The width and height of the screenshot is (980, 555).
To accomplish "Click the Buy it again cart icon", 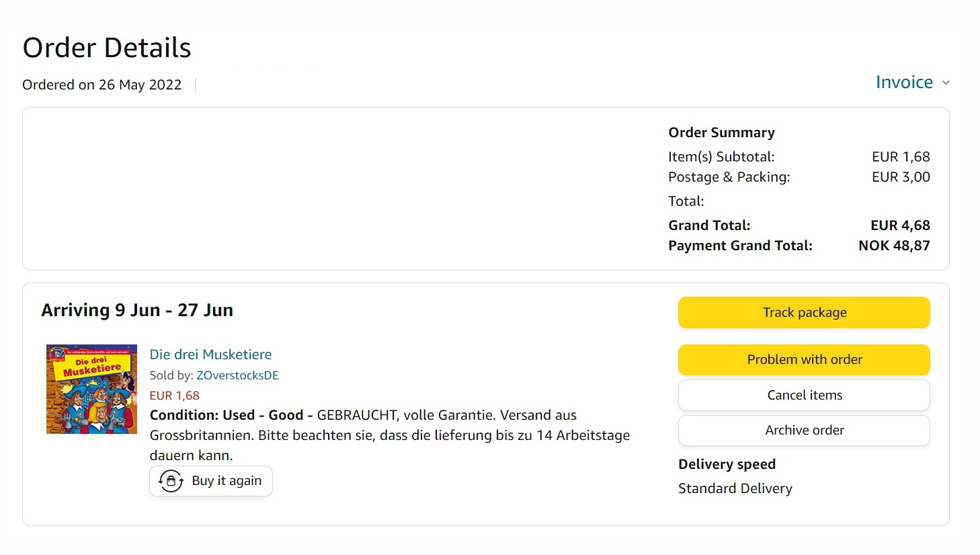I will 171,481.
